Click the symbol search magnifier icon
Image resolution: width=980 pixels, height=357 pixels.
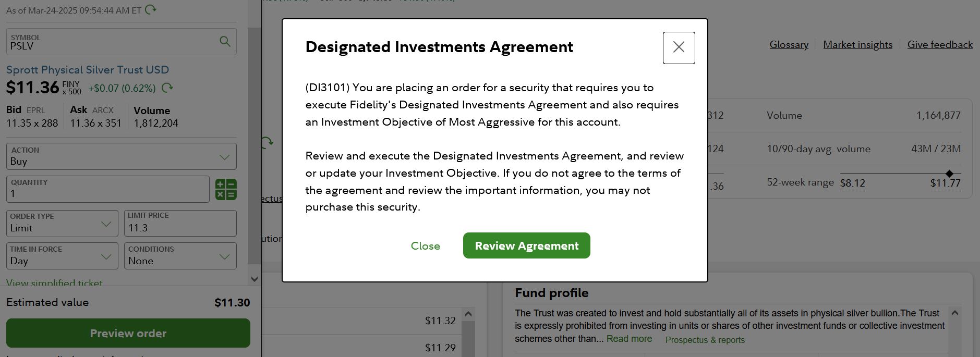[x=225, y=41]
